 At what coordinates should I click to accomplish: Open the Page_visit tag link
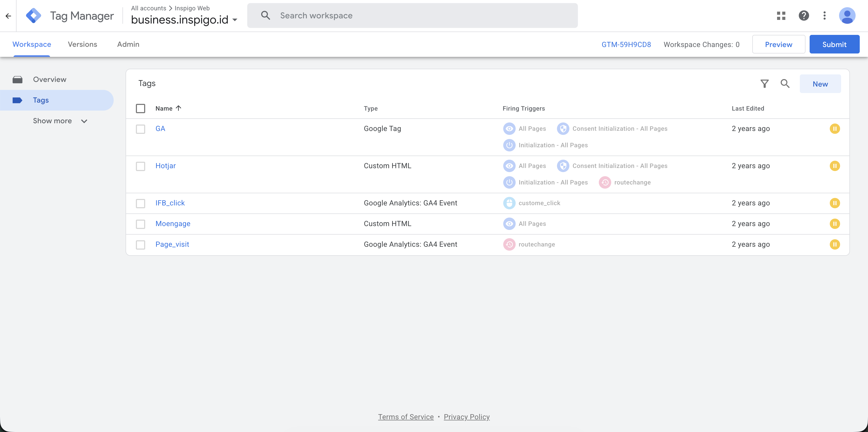click(x=172, y=244)
